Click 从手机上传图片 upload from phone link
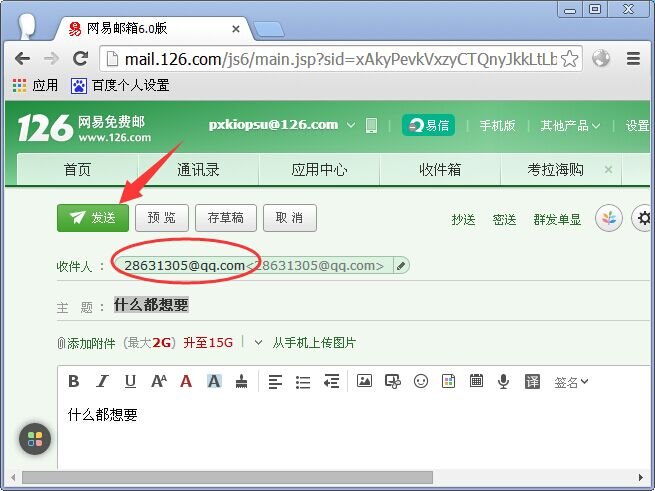Viewport: 655px width, 491px height. click(314, 343)
